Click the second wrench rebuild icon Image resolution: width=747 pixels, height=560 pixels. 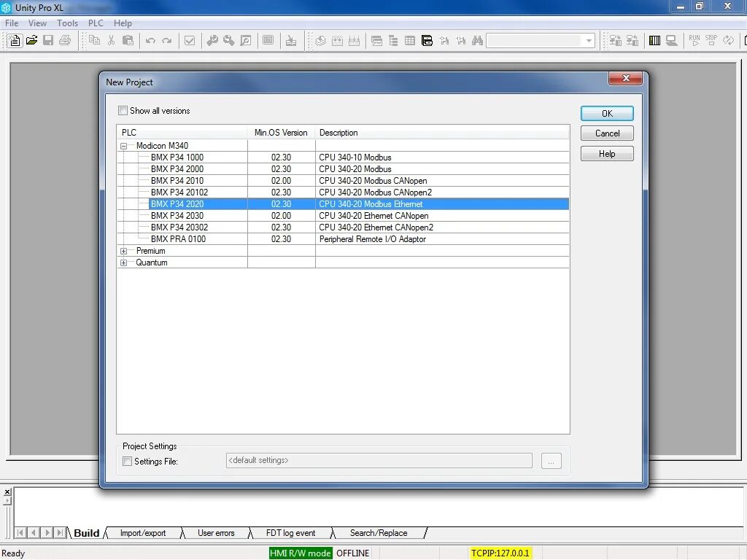click(228, 41)
